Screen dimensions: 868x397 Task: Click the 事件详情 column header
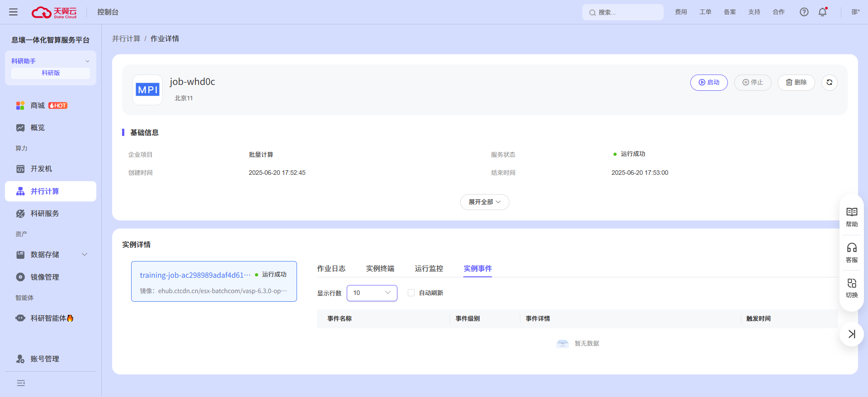(538, 319)
